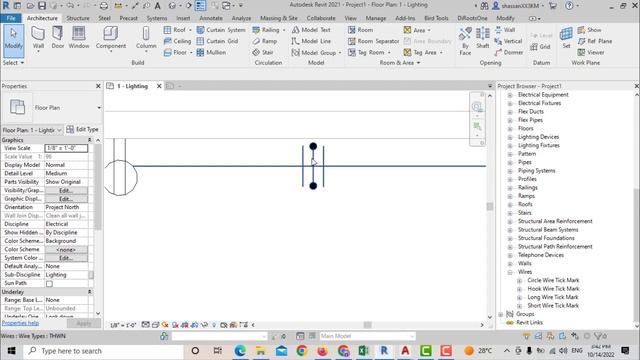Switch to the Systems ribbon tab

157,18
